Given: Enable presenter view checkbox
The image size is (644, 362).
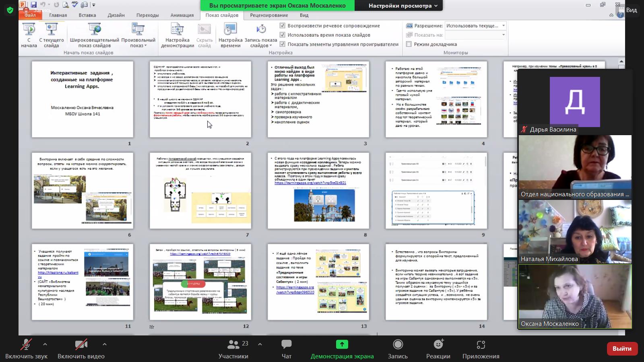Looking at the screenshot, I should click(x=409, y=44).
